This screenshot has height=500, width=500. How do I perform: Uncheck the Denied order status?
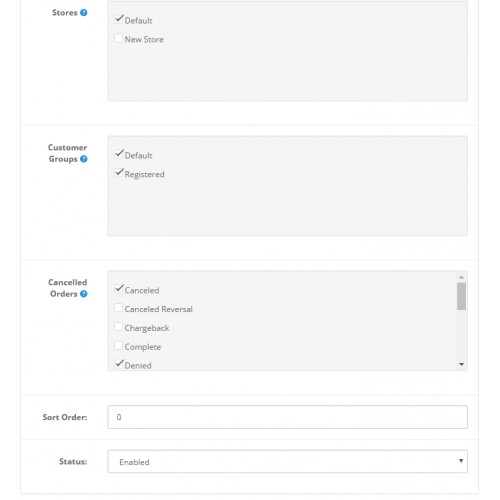[x=118, y=364]
